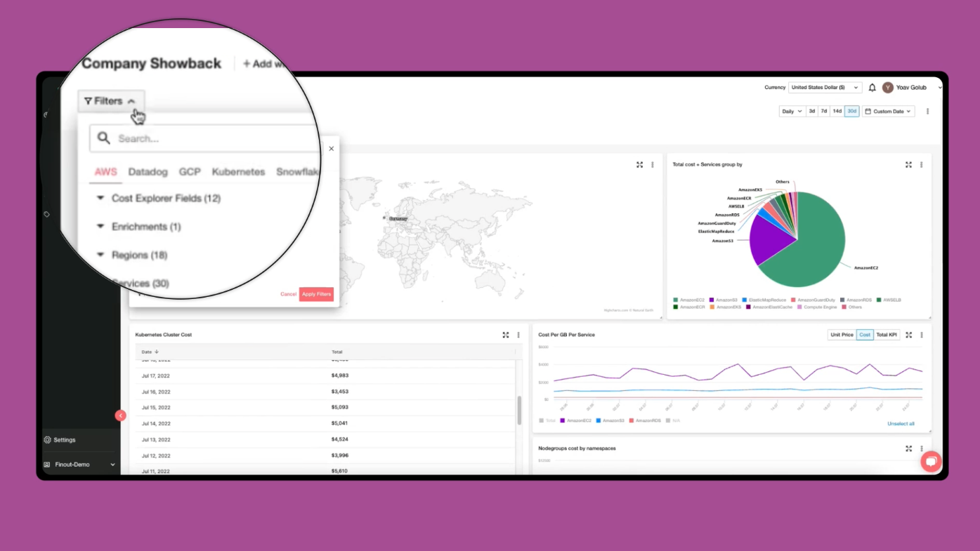Switch chart to Cost view
Image resolution: width=980 pixels, height=551 pixels.
pos(865,335)
